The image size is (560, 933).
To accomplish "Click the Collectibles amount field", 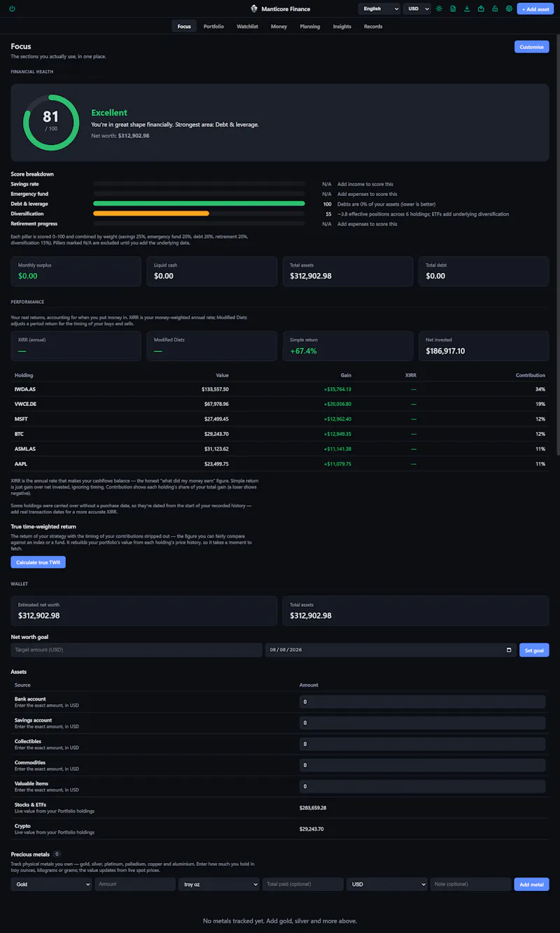I will (422, 744).
